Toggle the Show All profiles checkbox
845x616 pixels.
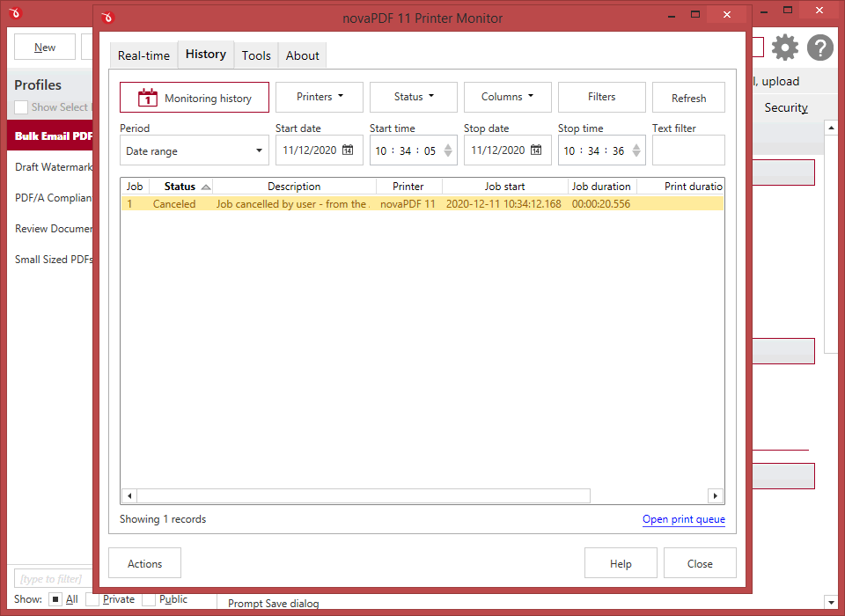point(55,599)
